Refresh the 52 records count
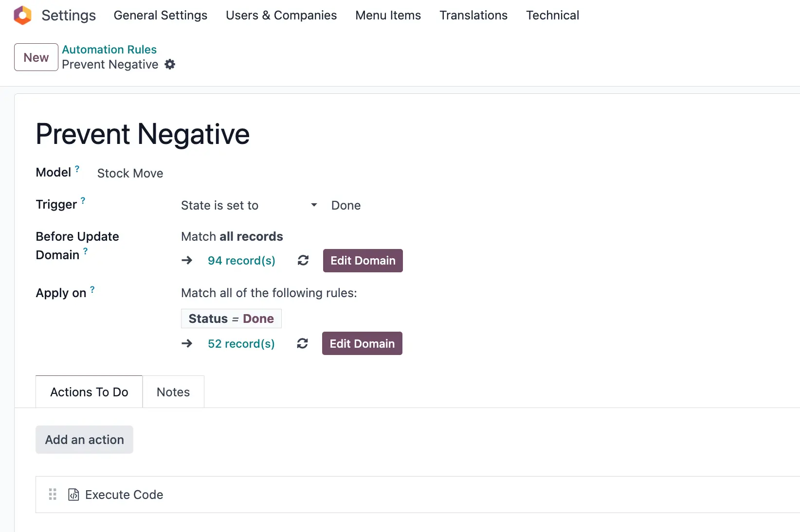The height and width of the screenshot is (532, 800). click(302, 344)
